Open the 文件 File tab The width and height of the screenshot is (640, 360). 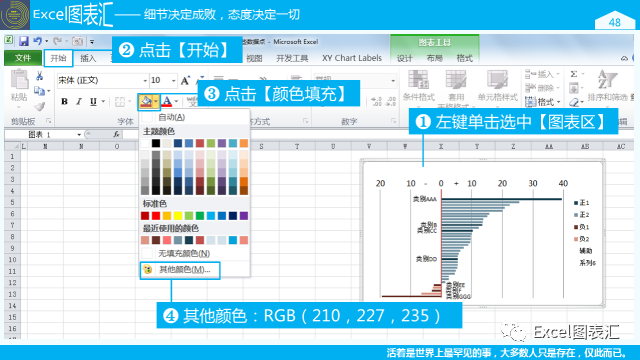(23, 58)
